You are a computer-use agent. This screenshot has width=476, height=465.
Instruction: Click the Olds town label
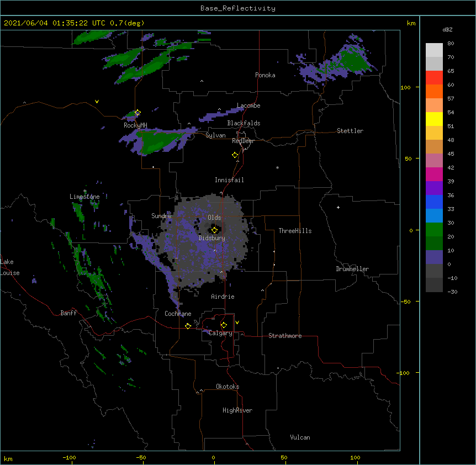(x=214, y=218)
